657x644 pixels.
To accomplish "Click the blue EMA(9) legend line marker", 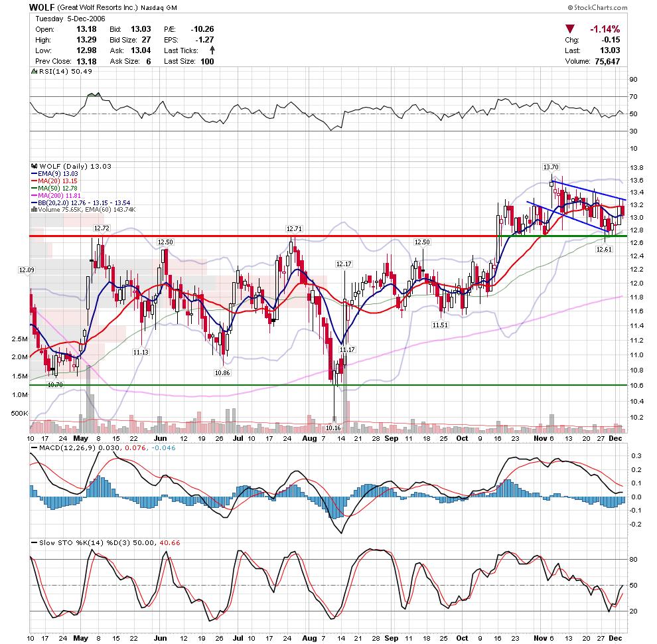I will [35, 173].
